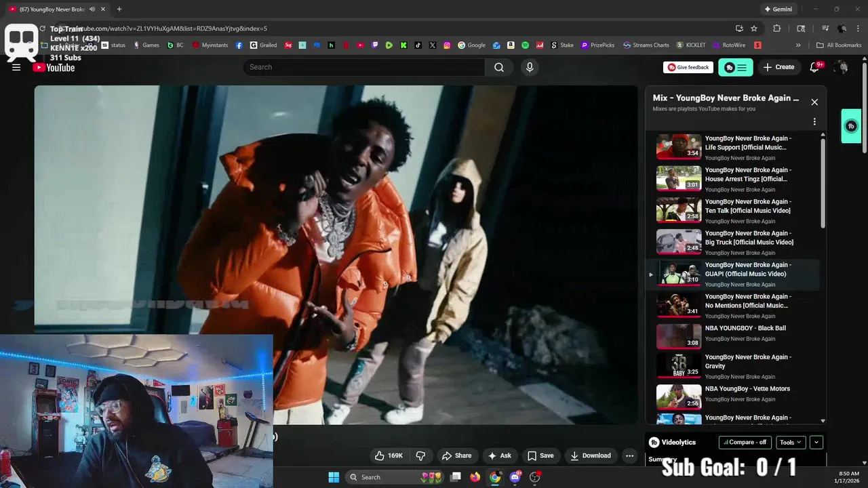
Task: Open mix playlist three-dot options
Action: tap(814, 122)
